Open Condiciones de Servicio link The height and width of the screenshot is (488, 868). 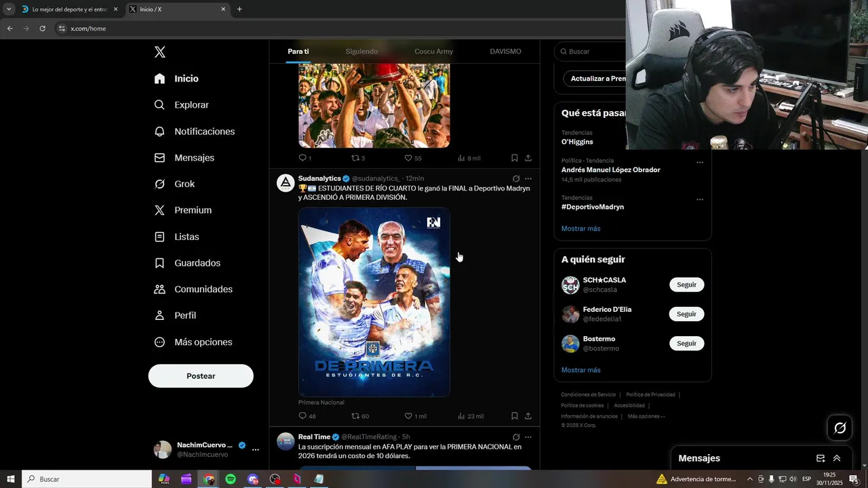588,394
